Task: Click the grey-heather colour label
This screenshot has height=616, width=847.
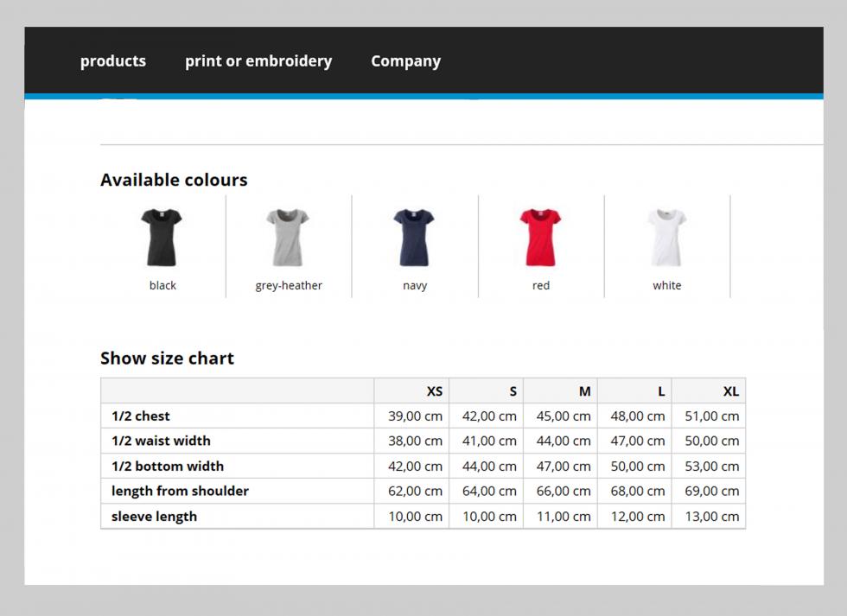Action: coord(289,286)
